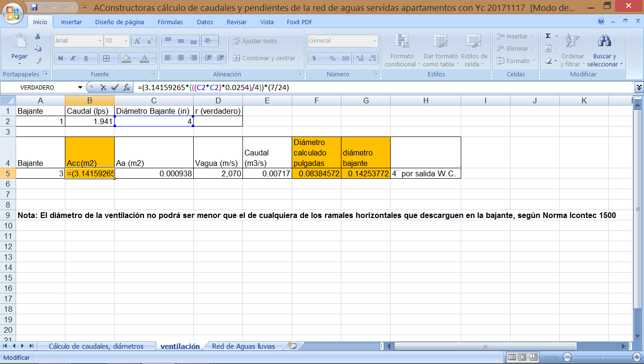Open Insert Function fx dialog
This screenshot has height=364, width=644.
[x=127, y=87]
